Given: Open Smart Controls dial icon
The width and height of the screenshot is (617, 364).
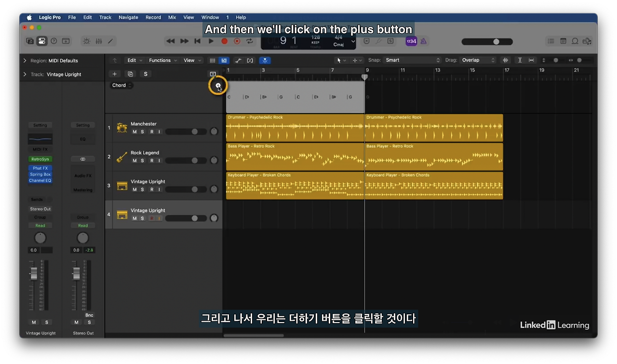Looking at the screenshot, I should pos(87,41).
